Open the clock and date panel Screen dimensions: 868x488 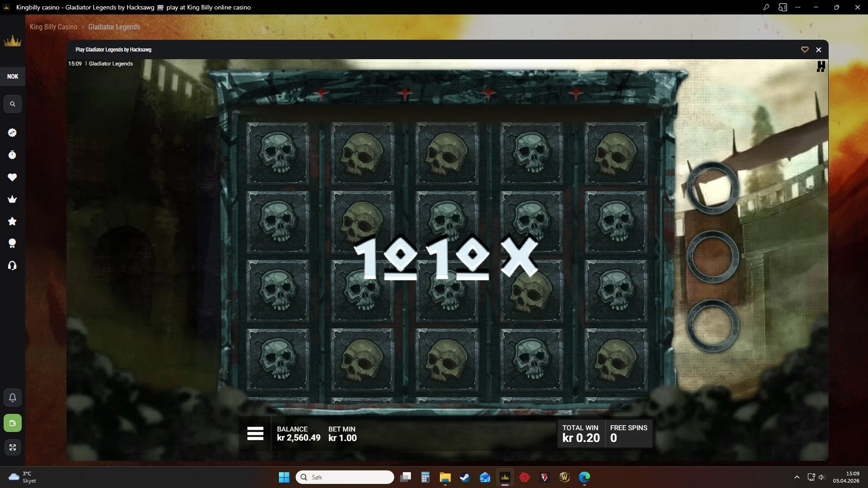pos(846,477)
